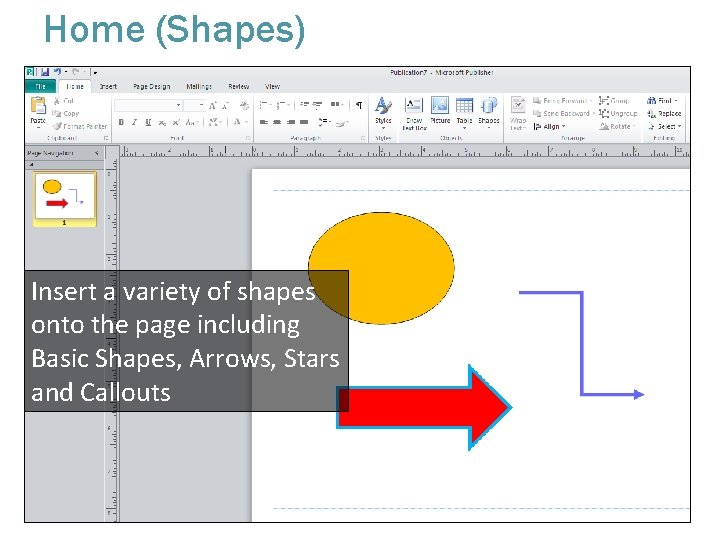Image resolution: width=720 pixels, height=540 pixels.
Task: Switch to the Review tab
Action: 239,86
